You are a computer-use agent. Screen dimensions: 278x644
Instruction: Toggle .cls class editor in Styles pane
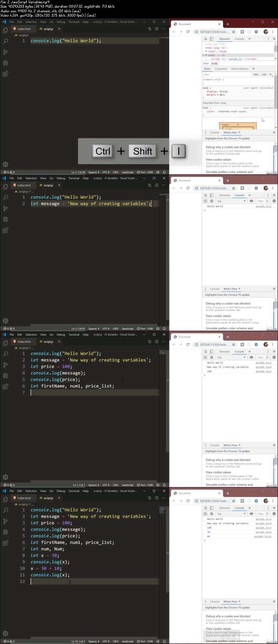(x=264, y=75)
